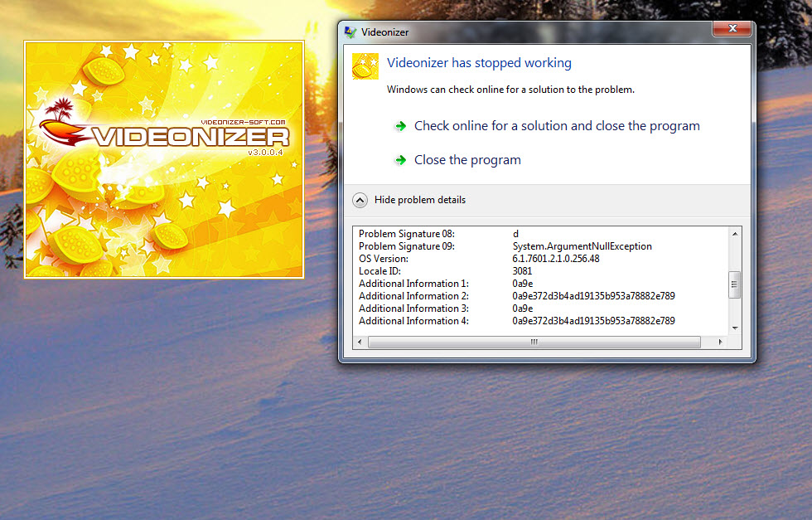Click the Videonizer logo wordmark on splash
812x520 pixels.
coord(191,137)
